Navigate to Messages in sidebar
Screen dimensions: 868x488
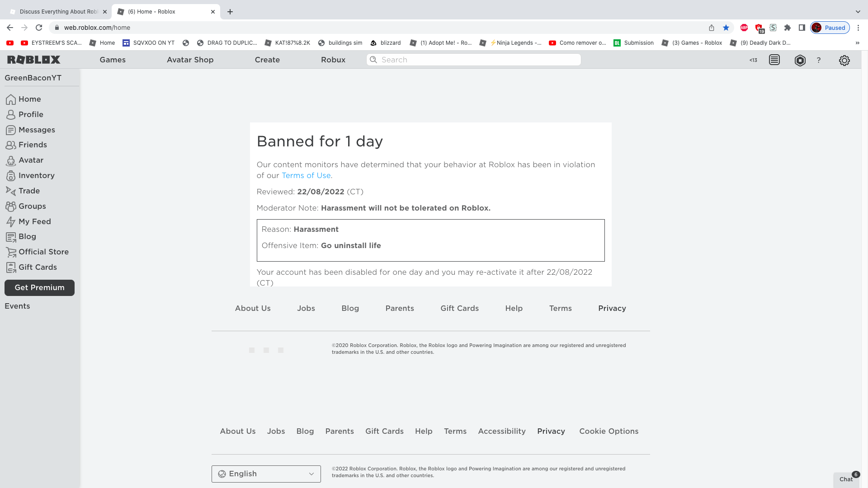[x=36, y=130]
